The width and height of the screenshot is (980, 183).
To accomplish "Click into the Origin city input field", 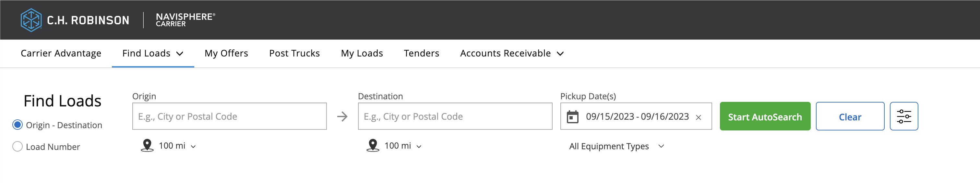I will click(229, 116).
